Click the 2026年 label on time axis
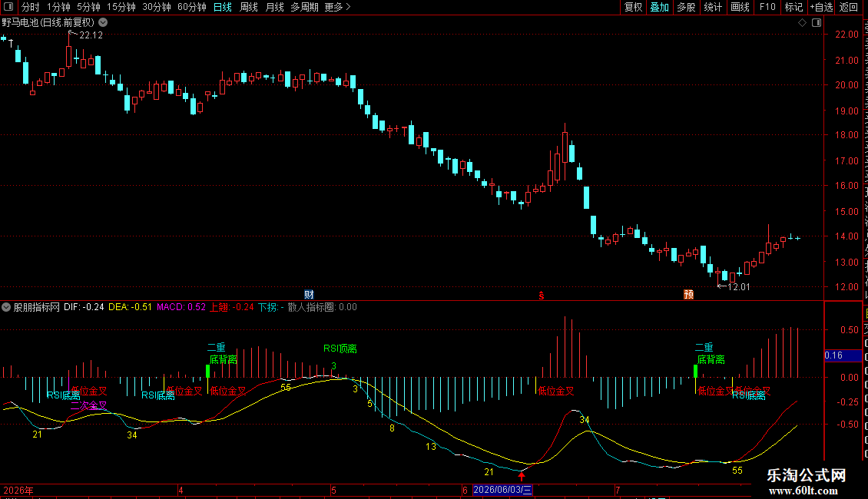Viewport: 868px width, 499px height. [x=18, y=490]
